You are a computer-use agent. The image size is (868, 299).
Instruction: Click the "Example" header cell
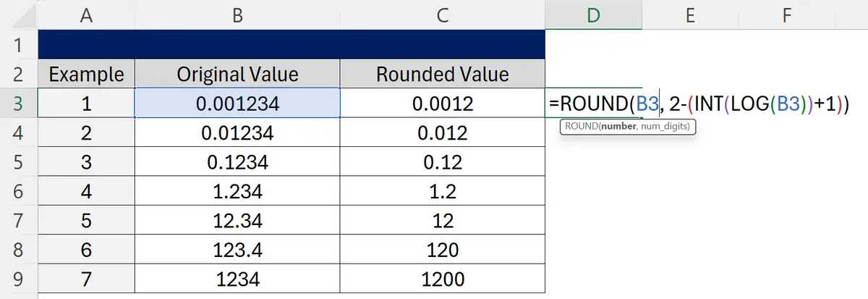(x=86, y=74)
